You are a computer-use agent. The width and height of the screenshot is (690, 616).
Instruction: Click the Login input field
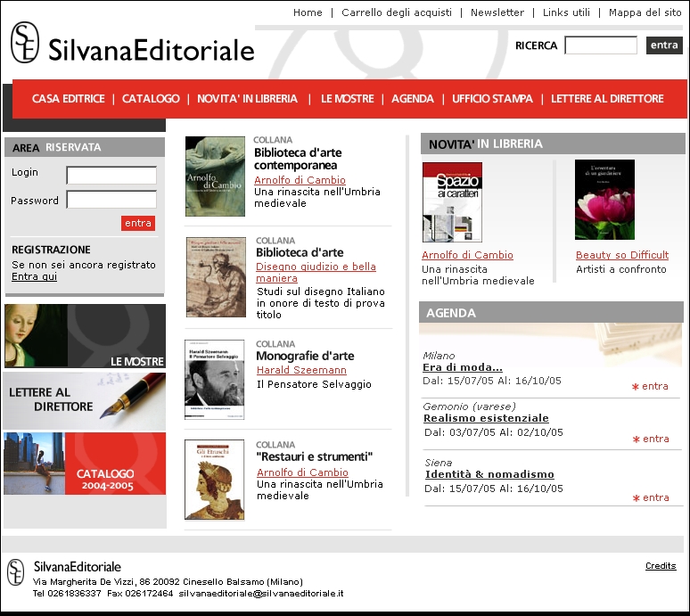[111, 175]
